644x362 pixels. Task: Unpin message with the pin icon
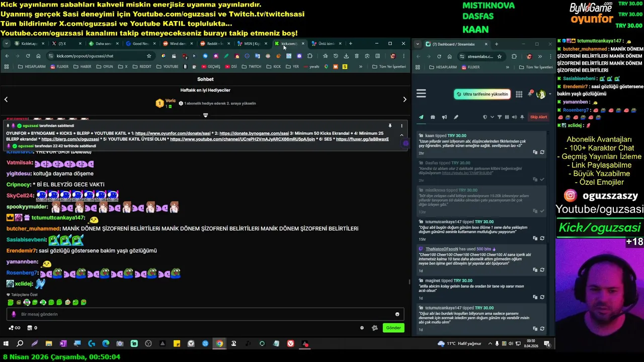click(390, 126)
